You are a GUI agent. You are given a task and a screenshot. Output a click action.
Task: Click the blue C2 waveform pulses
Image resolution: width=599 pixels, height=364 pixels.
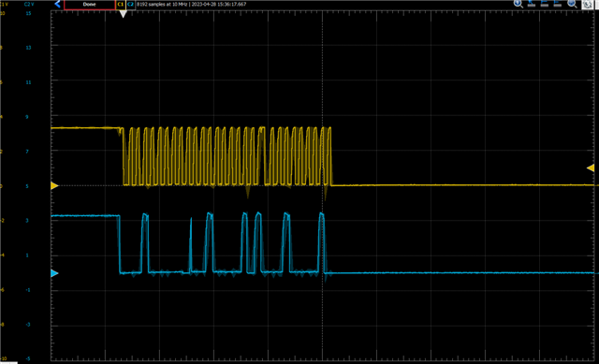tap(222, 243)
